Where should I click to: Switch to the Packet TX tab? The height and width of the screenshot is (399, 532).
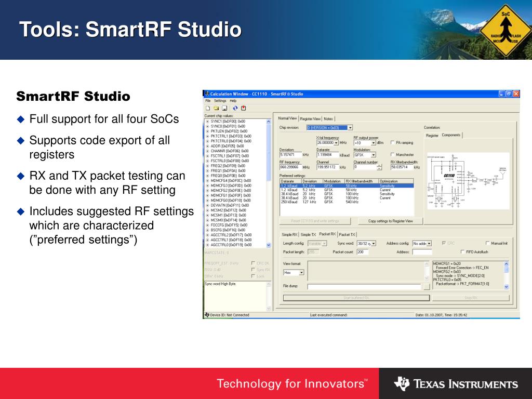click(347, 234)
